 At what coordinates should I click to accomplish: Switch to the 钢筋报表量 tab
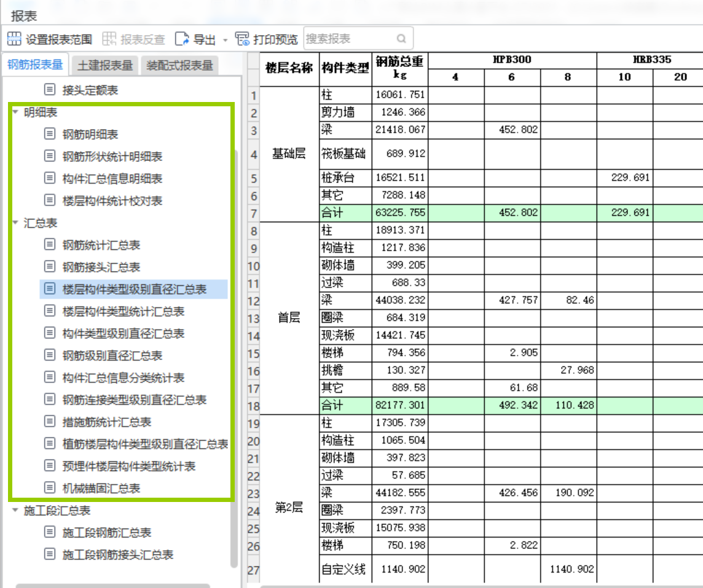[35, 65]
